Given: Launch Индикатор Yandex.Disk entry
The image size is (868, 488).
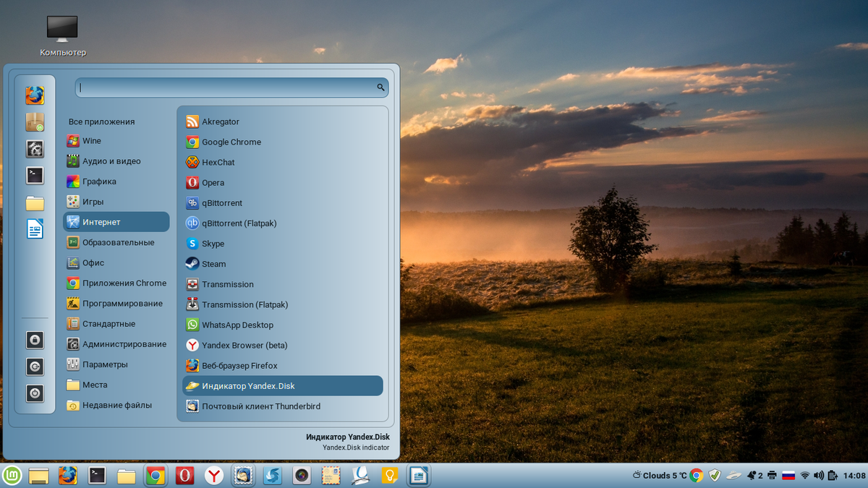Looking at the screenshot, I should pyautogui.click(x=282, y=385).
